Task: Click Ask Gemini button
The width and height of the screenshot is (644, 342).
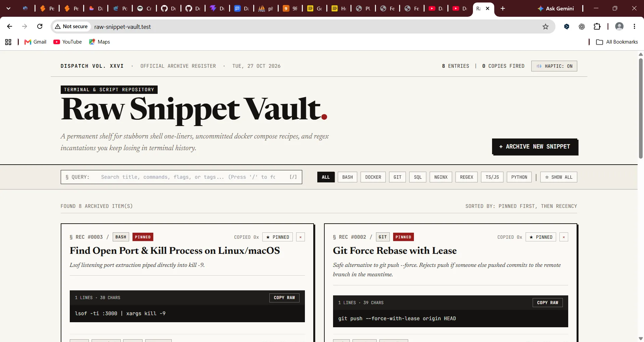Action: pos(555,8)
